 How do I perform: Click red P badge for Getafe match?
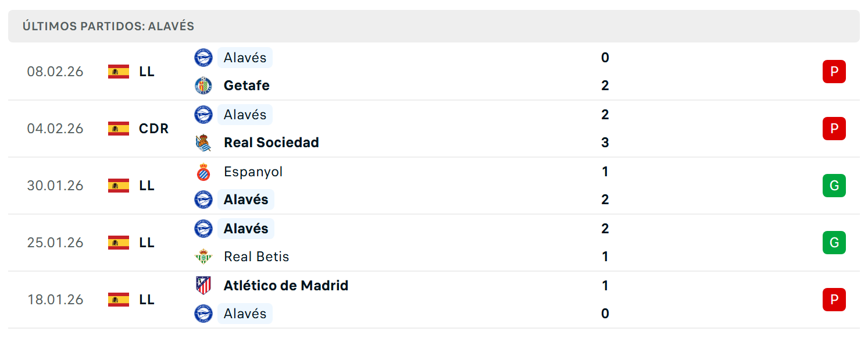click(834, 72)
